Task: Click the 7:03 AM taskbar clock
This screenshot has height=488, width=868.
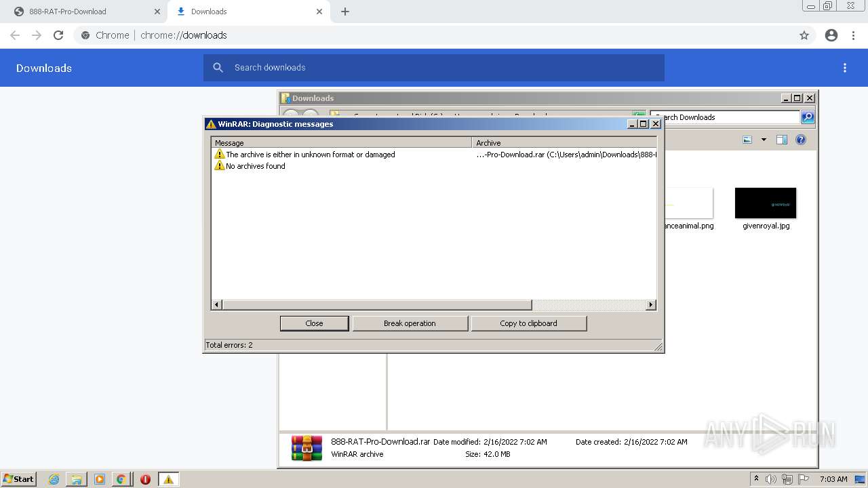Action: pos(833,479)
